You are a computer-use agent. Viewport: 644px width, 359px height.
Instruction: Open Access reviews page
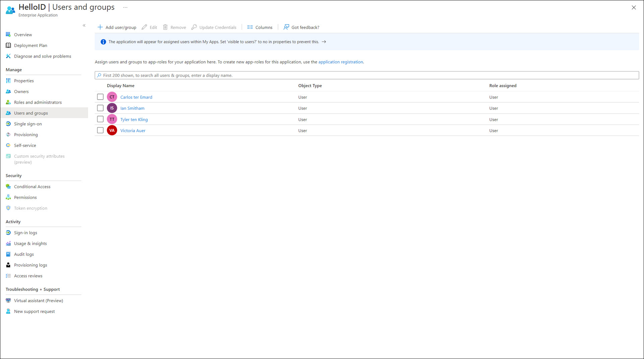click(28, 276)
